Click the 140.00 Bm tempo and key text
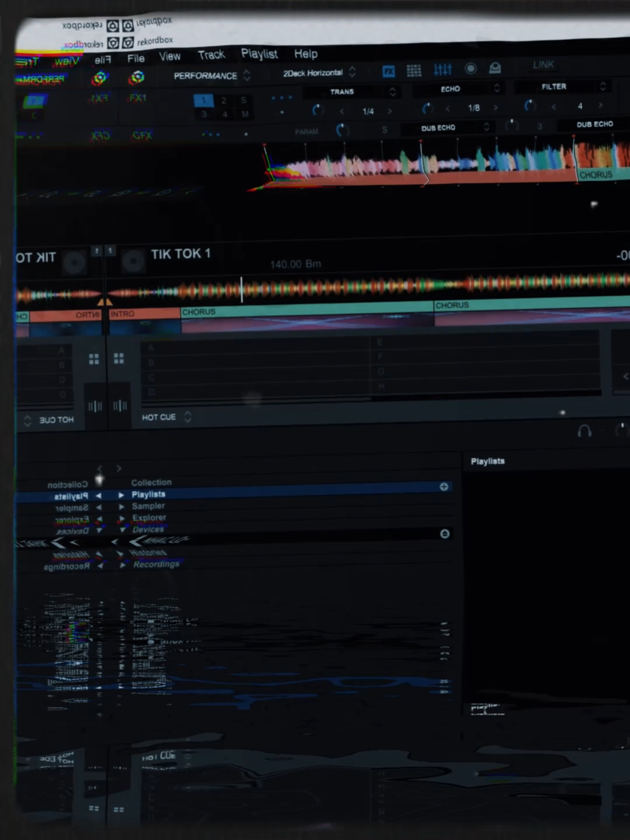Image resolution: width=630 pixels, height=840 pixels. click(295, 264)
